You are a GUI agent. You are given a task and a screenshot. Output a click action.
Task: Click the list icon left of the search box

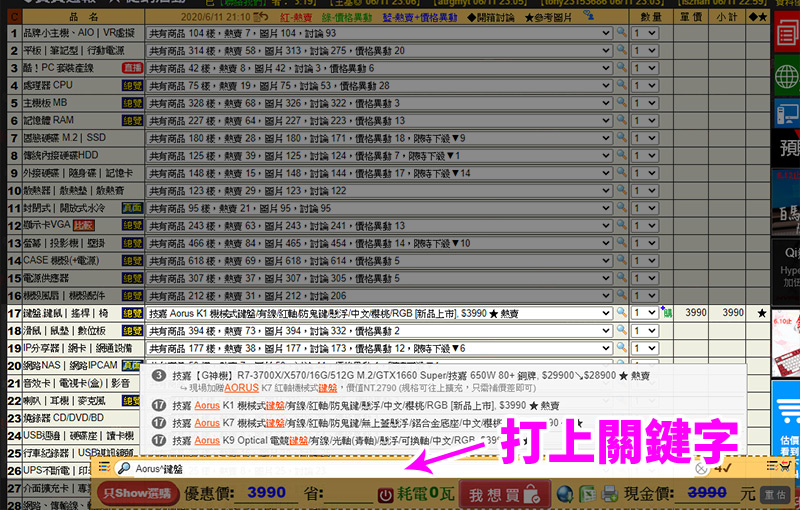pos(104,467)
